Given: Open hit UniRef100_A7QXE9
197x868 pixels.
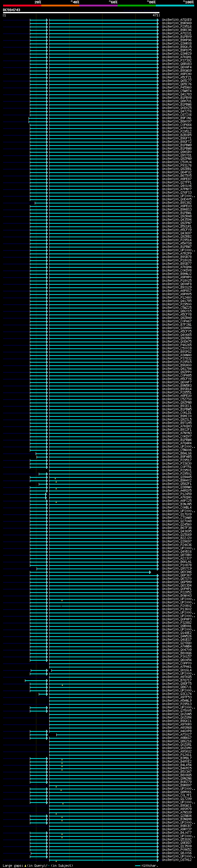Looking at the screenshot, I should point(177,20).
